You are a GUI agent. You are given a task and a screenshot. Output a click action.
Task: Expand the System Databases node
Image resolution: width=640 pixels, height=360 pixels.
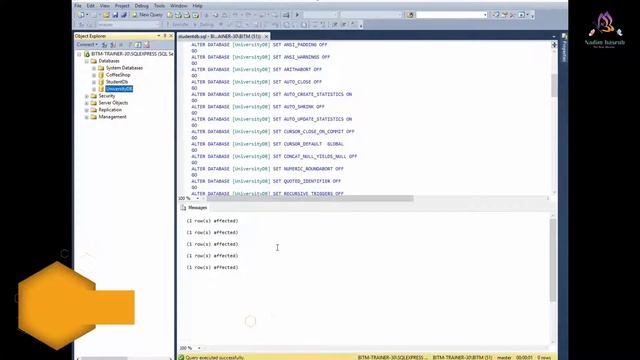click(x=94, y=68)
